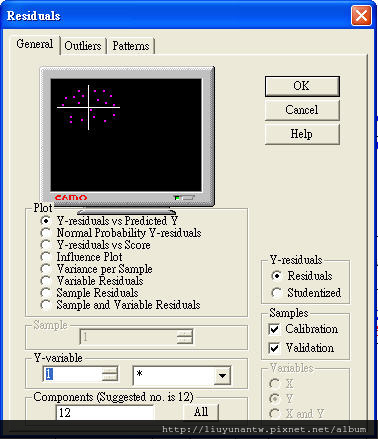The width and height of the screenshot is (378, 439).
Task: Open Help for residuals
Action: [302, 134]
